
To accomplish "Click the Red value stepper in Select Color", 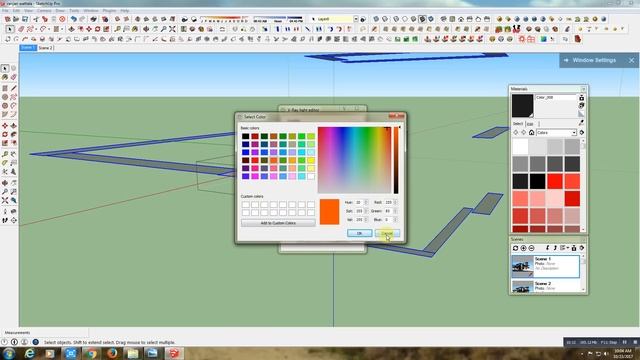I will click(x=395, y=202).
